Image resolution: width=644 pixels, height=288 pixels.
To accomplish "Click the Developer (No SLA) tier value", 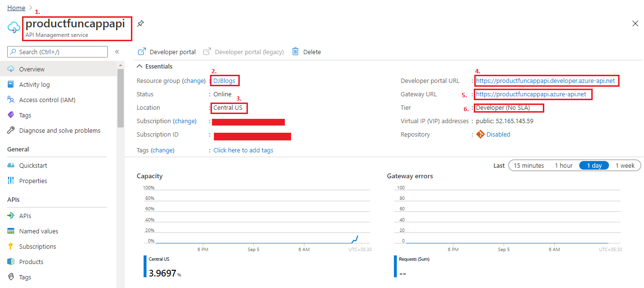I will pyautogui.click(x=503, y=107).
